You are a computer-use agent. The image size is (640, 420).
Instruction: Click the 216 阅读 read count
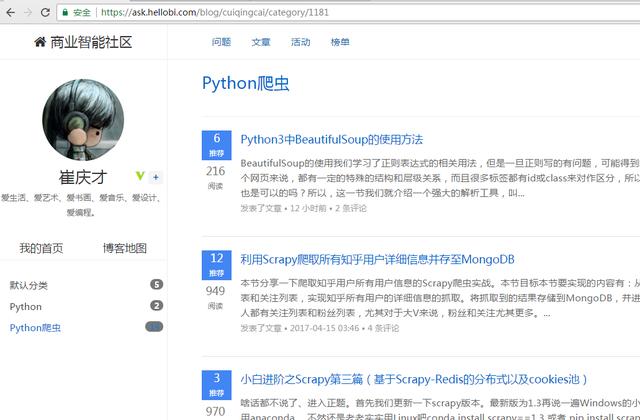(x=216, y=177)
